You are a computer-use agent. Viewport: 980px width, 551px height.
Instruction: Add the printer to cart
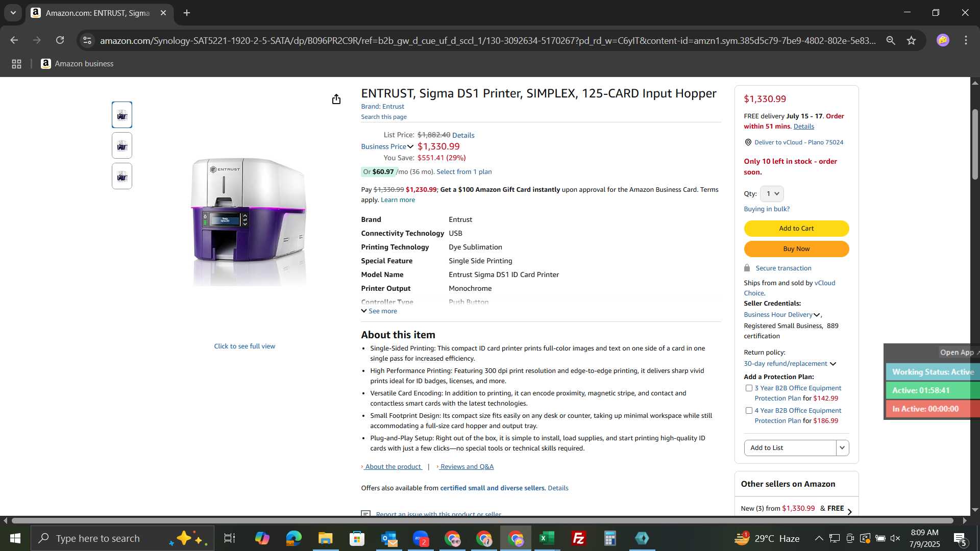[x=796, y=229]
